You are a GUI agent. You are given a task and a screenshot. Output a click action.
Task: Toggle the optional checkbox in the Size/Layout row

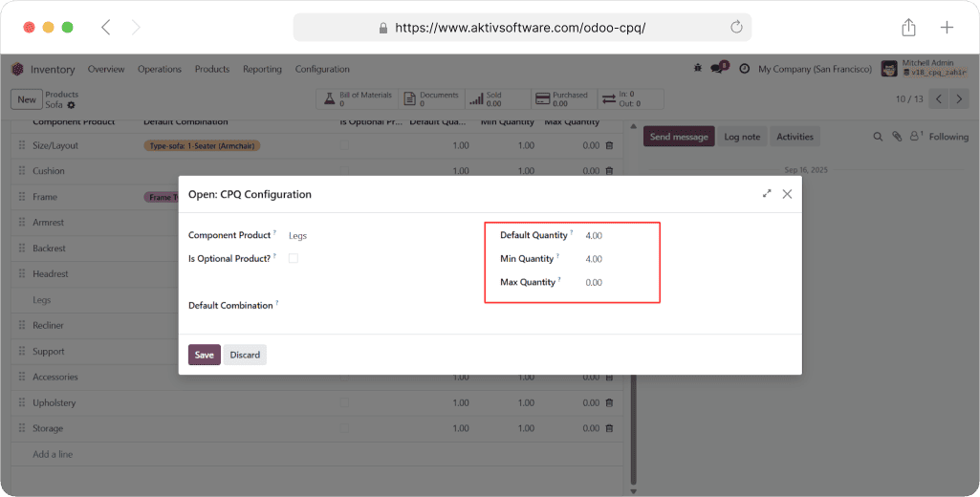pyautogui.click(x=344, y=145)
